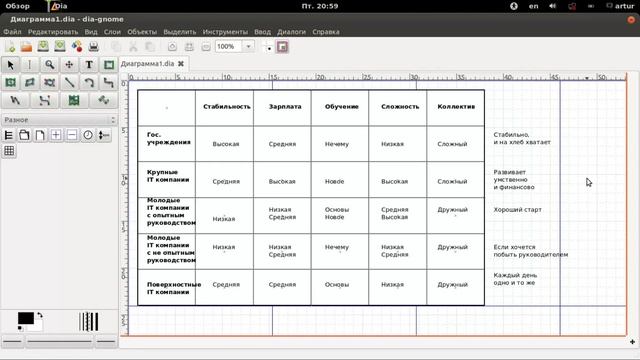Open a diagram via orange folder icon
Viewport: 640px width, 360px height.
(x=27, y=47)
